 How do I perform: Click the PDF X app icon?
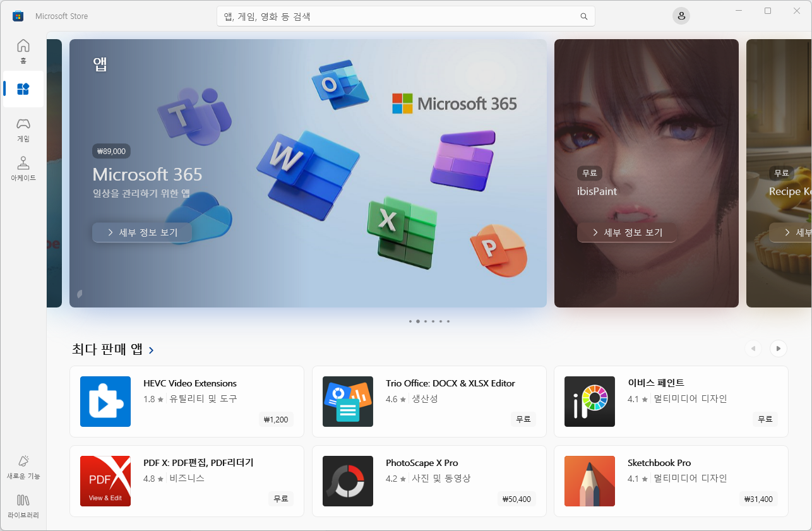(105, 481)
